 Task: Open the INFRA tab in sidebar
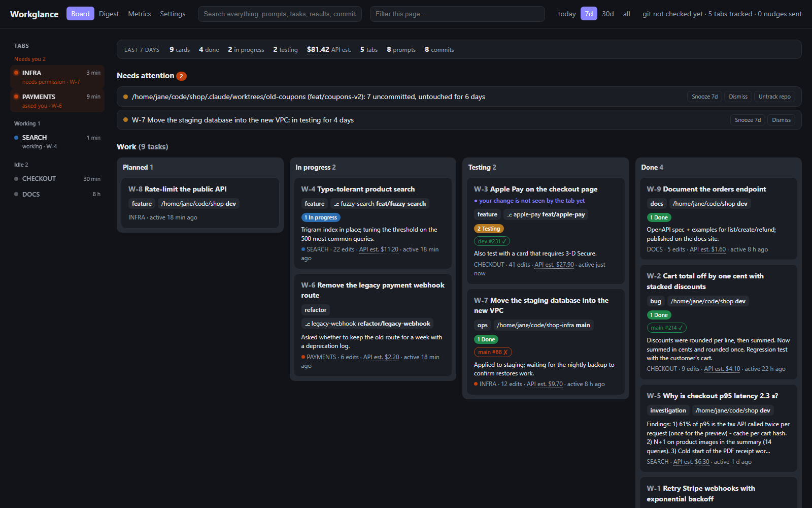[57, 77]
